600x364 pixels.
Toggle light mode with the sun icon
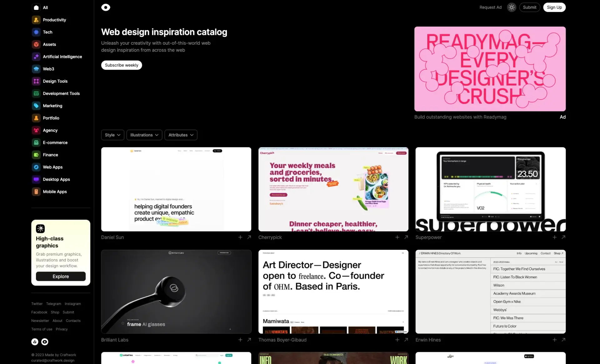511,7
